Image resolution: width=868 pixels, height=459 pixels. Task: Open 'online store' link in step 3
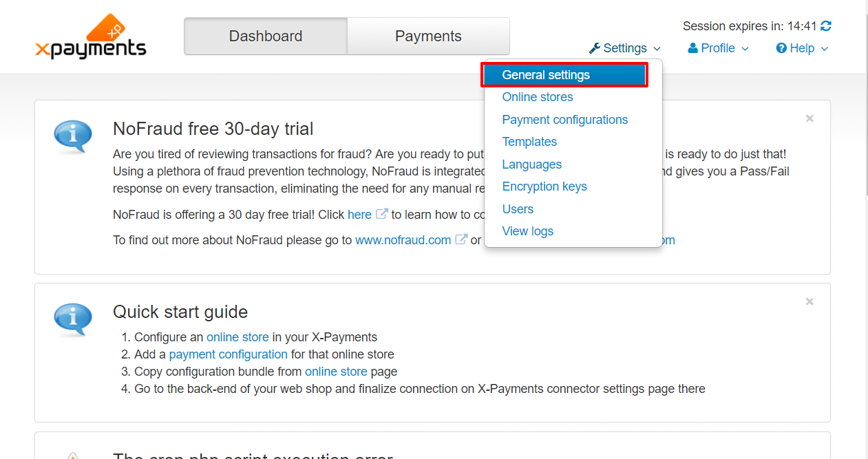click(336, 372)
